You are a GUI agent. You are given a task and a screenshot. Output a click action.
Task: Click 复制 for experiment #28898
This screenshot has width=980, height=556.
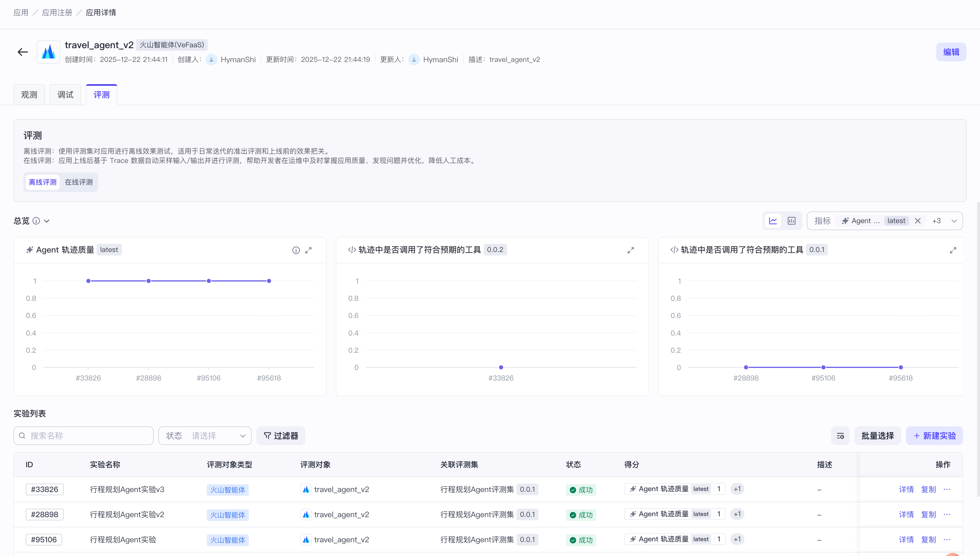pos(929,514)
